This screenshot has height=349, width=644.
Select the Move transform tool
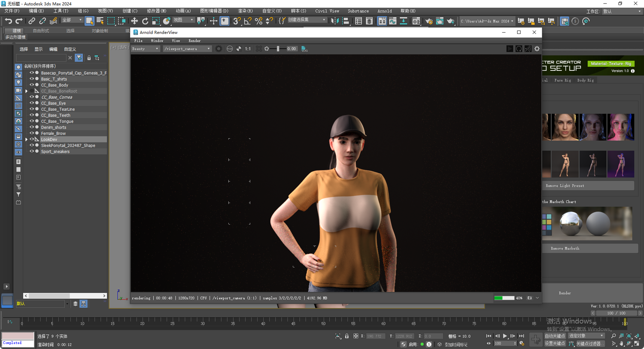[134, 21]
